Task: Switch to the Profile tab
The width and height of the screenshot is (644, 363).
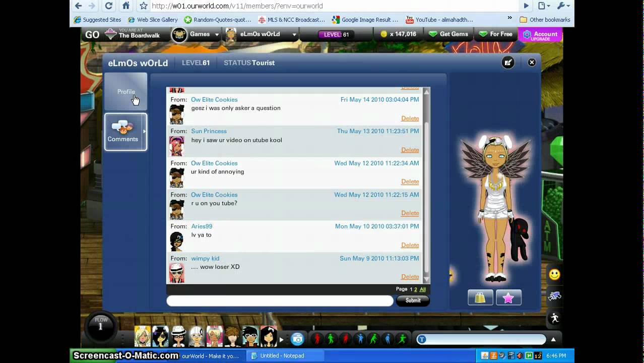Action: pos(125,91)
